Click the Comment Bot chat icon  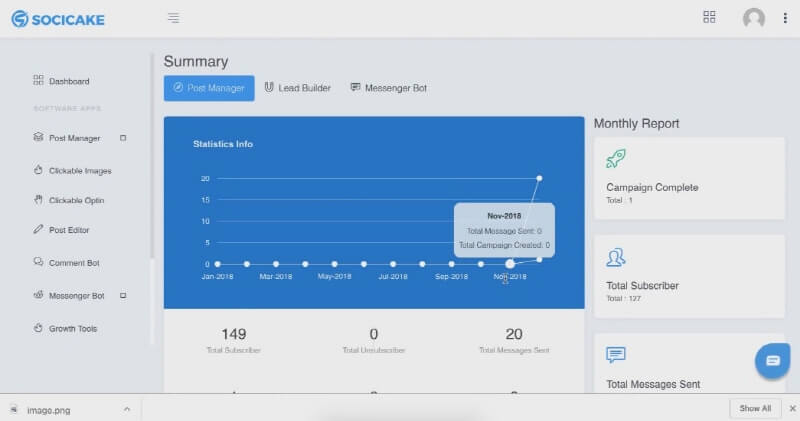[38, 262]
